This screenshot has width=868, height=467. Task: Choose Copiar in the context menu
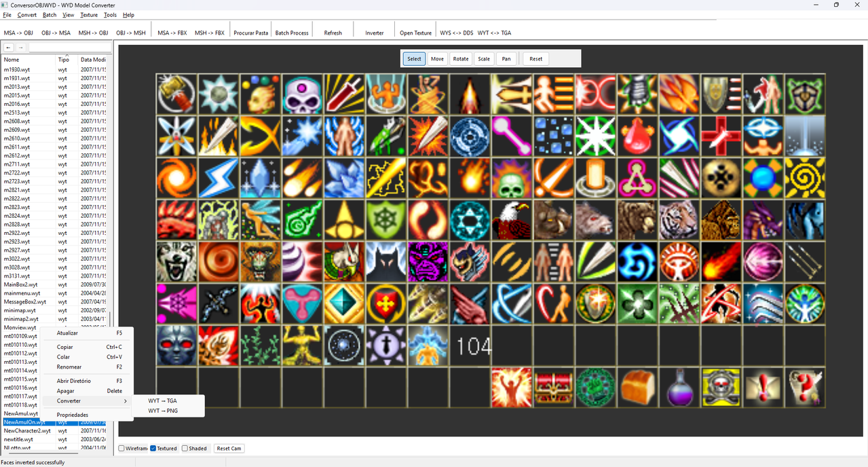87,347
